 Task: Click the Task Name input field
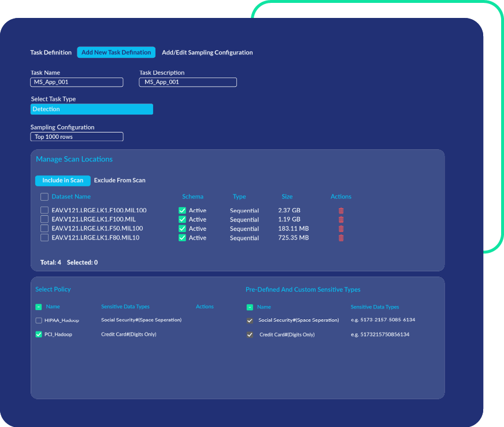click(x=76, y=82)
